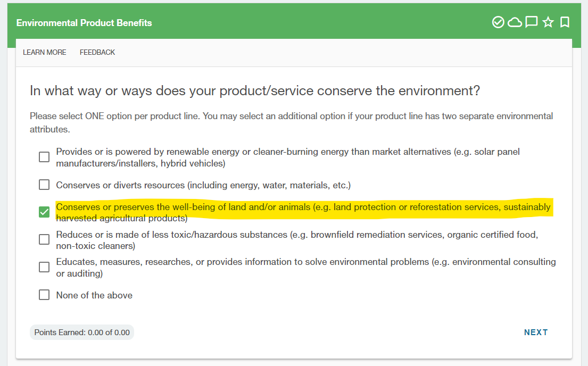Click the highlighted land protection option text
588x366 pixels.
click(303, 212)
